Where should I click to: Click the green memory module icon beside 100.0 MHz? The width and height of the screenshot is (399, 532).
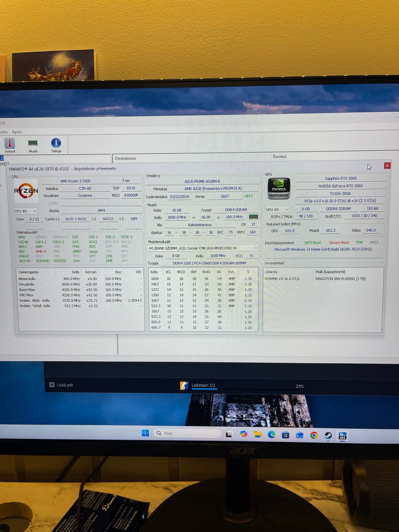(x=253, y=217)
